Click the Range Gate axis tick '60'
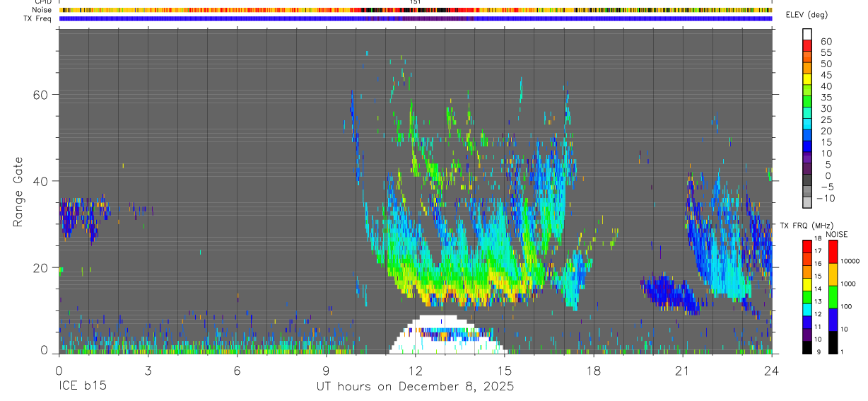The image size is (868, 401). tap(40, 94)
